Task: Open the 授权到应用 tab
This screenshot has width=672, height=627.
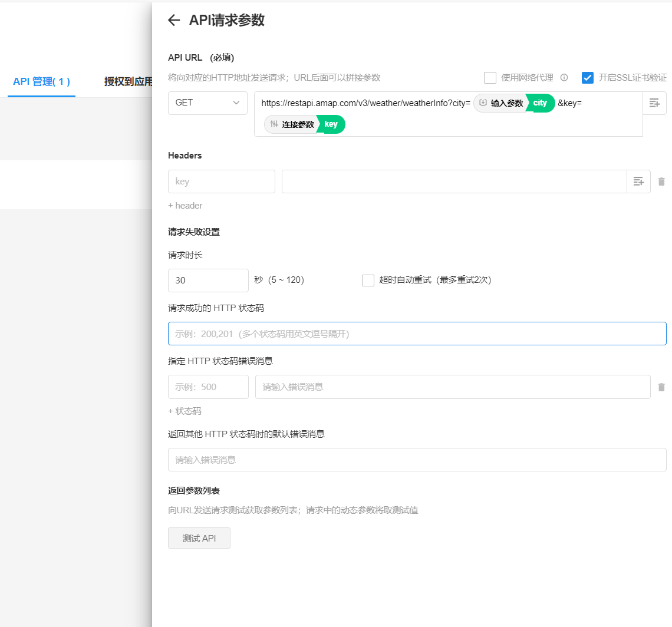Action: 127,81
